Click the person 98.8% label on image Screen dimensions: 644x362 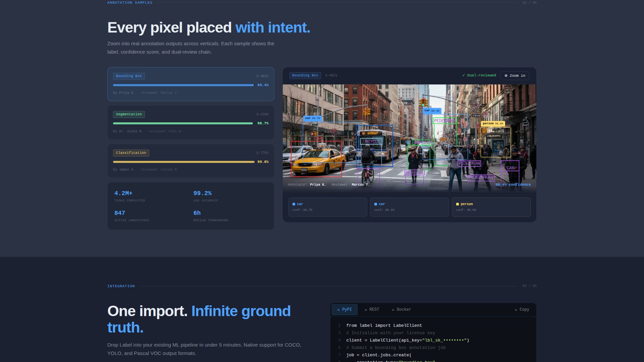(x=493, y=123)
